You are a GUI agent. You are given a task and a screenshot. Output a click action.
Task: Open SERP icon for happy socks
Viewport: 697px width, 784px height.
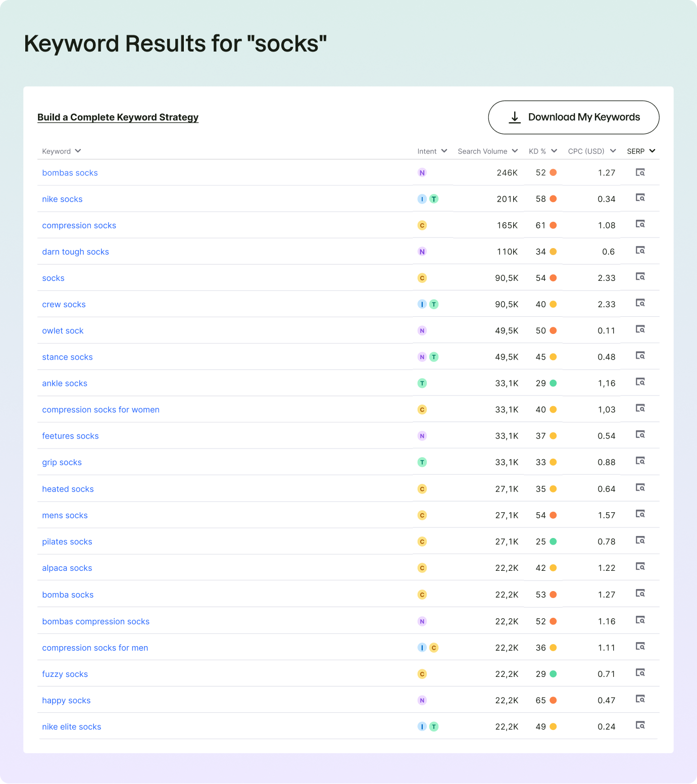pyautogui.click(x=640, y=699)
